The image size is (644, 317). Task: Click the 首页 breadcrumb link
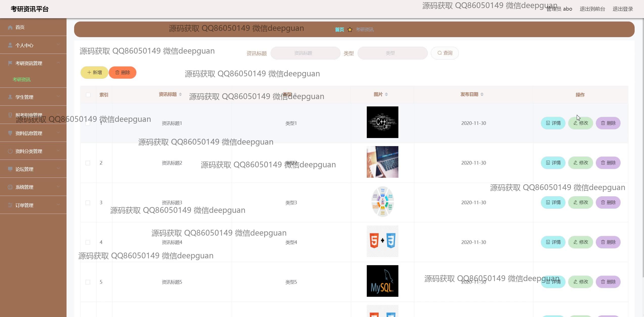[x=339, y=30]
